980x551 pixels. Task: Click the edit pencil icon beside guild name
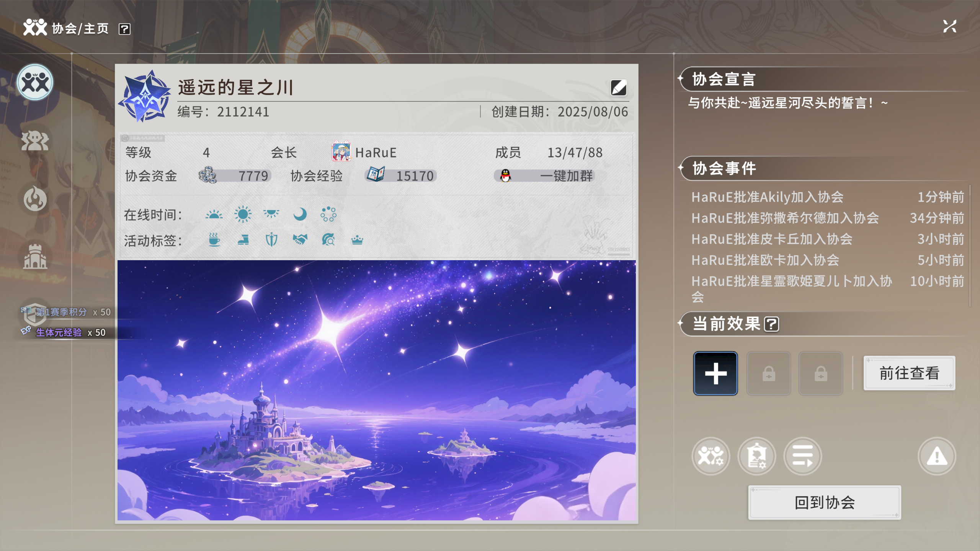click(618, 88)
